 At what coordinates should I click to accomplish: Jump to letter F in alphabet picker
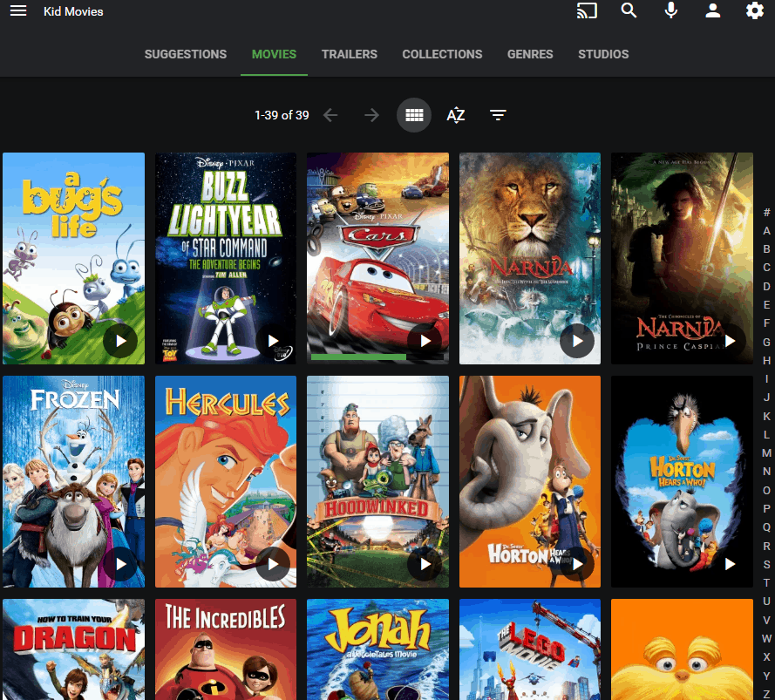pos(766,323)
